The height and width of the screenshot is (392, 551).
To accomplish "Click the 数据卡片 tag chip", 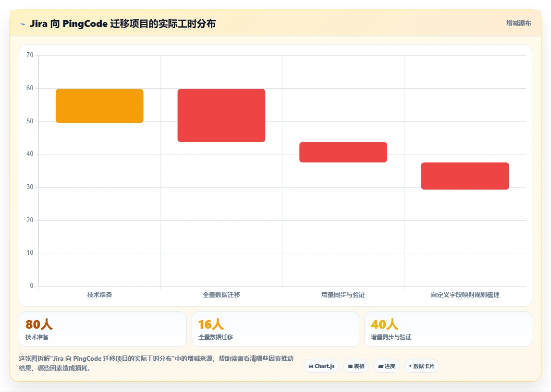I will tap(421, 366).
